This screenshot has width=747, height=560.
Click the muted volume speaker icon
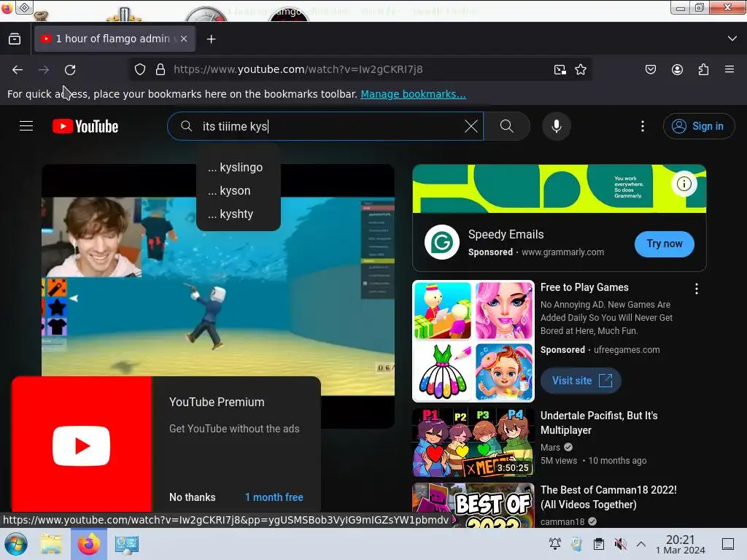(x=620, y=544)
